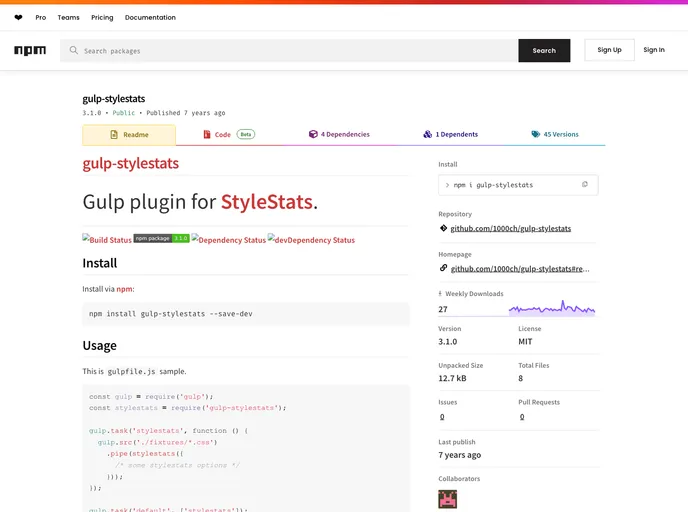688x512 pixels.
Task: Open the Teams menu item
Action: (68, 18)
